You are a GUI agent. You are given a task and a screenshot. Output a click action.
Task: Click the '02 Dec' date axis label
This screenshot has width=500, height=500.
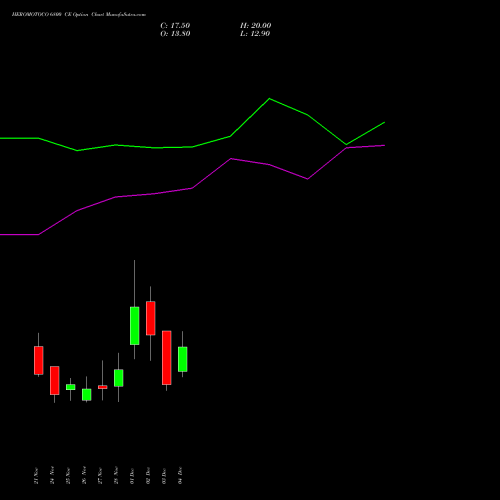click(148, 476)
